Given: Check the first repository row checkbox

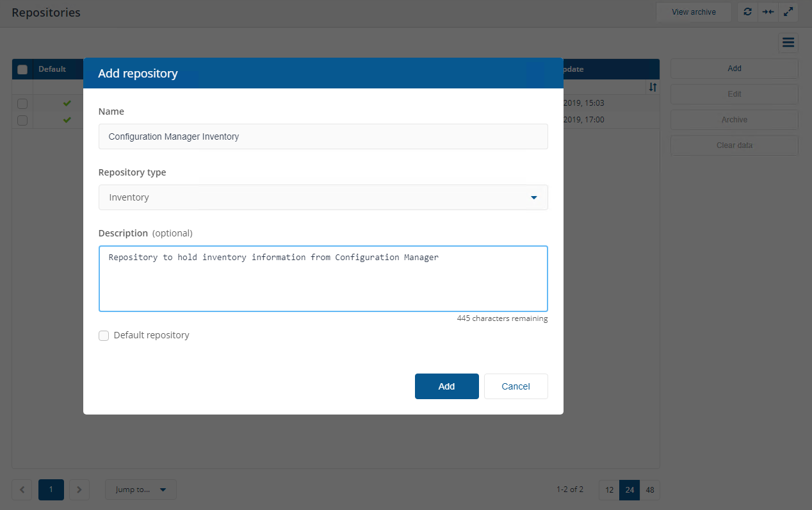Looking at the screenshot, I should click(x=22, y=104).
